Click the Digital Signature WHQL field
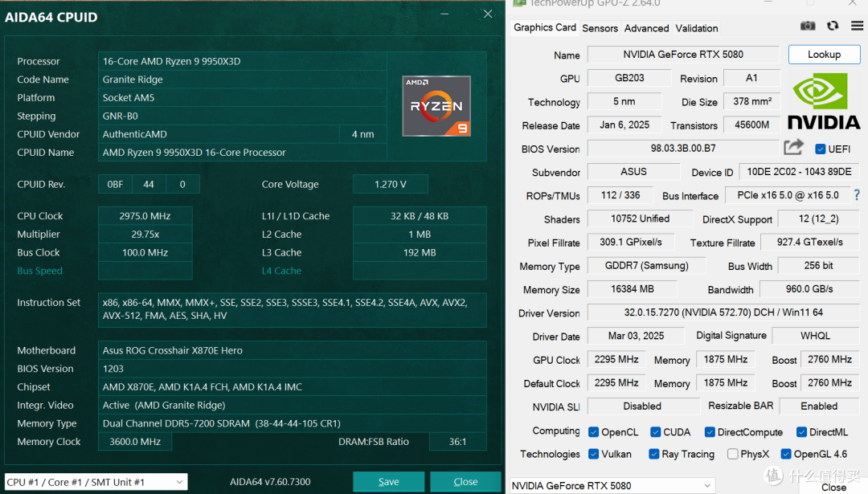This screenshot has width=868, height=494. [x=816, y=336]
